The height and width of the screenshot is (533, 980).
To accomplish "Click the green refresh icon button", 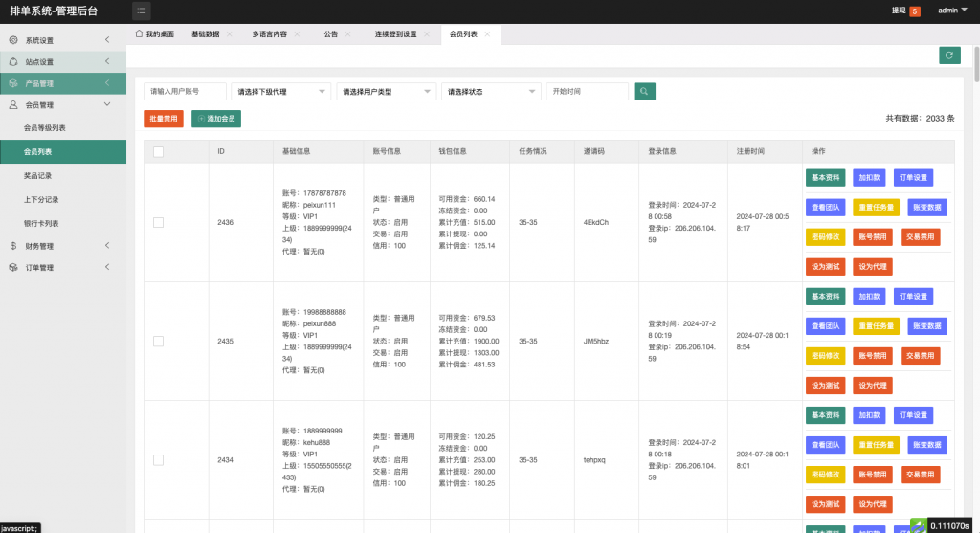I will tap(949, 56).
